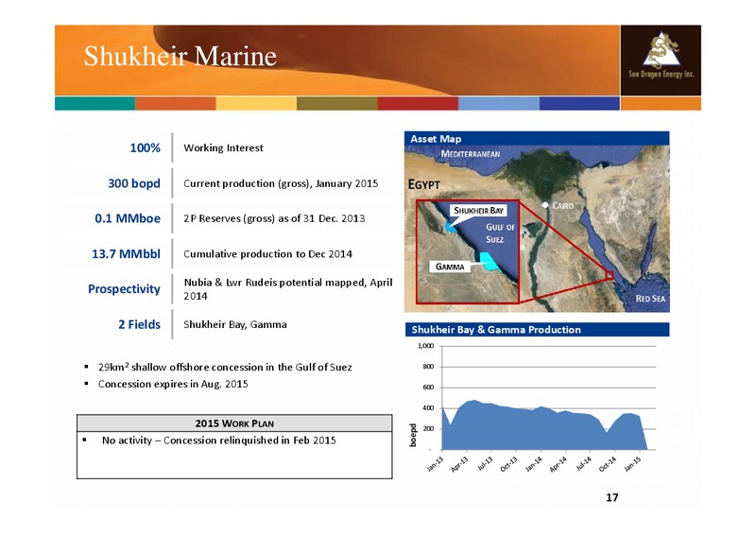756x535 pixels.
Task: Click the cyan Gamma concession area
Action: click(489, 261)
